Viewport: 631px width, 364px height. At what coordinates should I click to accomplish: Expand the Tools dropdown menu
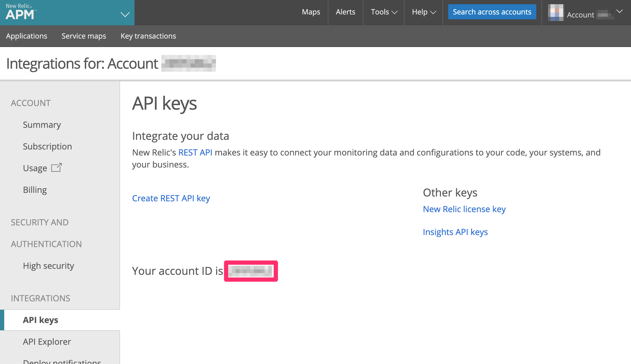(383, 12)
